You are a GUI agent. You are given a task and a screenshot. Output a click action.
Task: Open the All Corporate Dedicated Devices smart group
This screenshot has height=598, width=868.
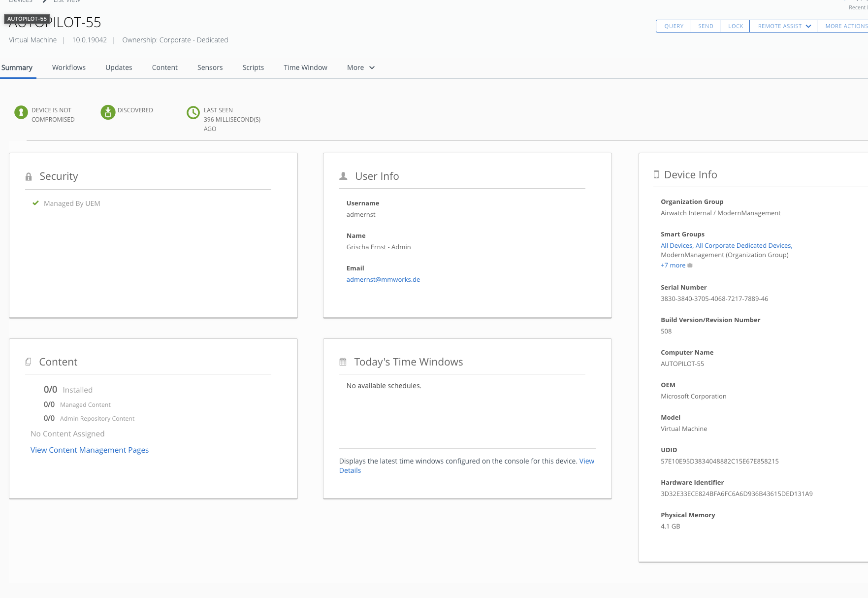coord(743,246)
